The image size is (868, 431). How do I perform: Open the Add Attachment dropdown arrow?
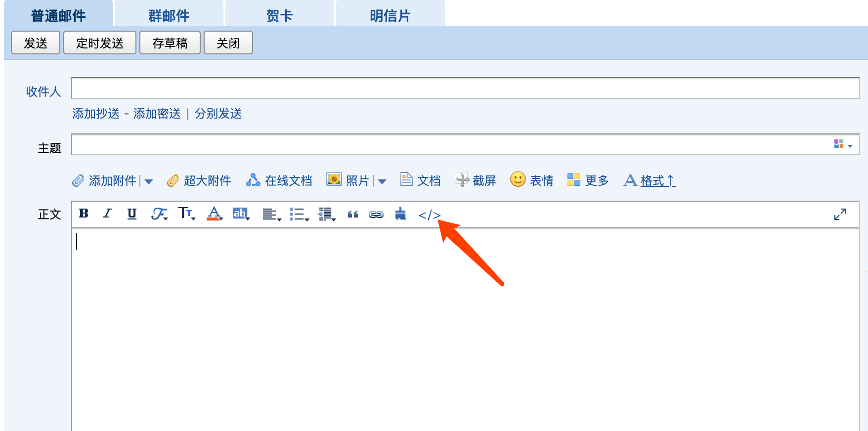click(x=149, y=182)
